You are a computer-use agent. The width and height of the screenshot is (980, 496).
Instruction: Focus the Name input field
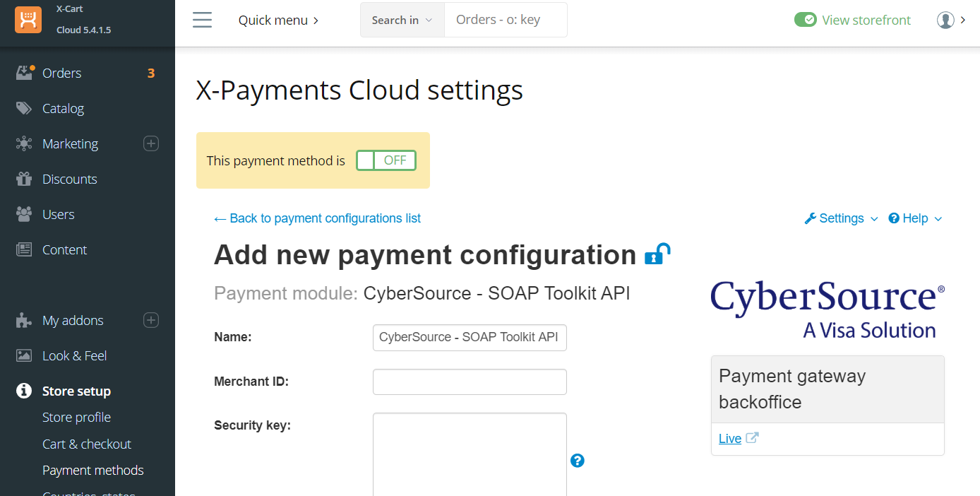[470, 337]
